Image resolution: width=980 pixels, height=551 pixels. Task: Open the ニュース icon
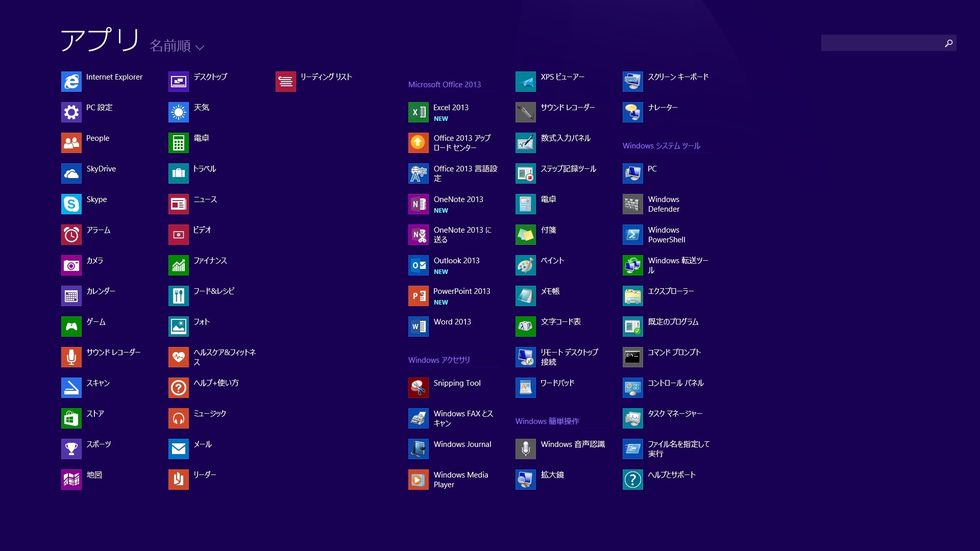pos(179,204)
